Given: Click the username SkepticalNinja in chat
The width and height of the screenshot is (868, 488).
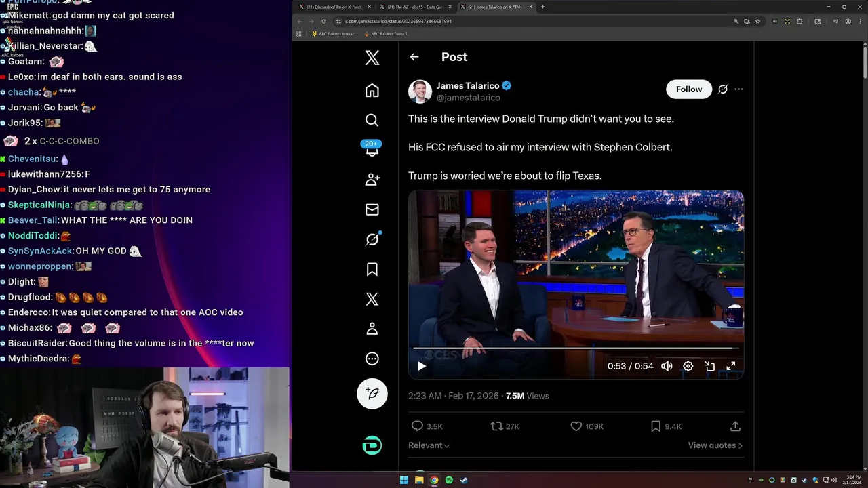Looking at the screenshot, I should pyautogui.click(x=39, y=205).
